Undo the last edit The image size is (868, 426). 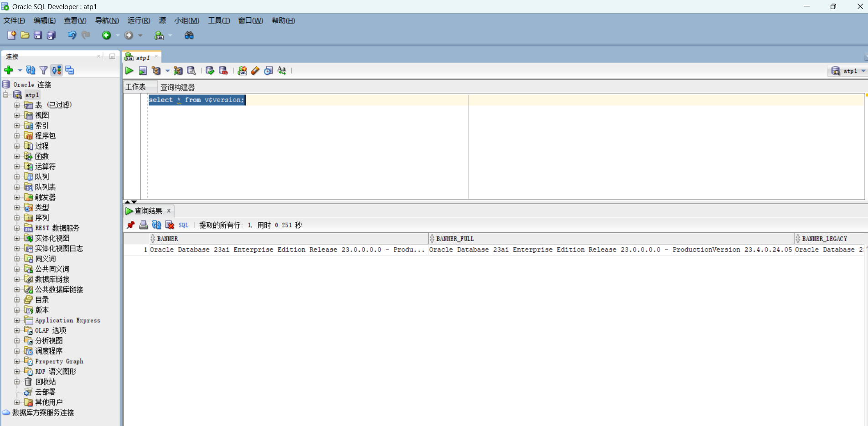[x=72, y=35]
